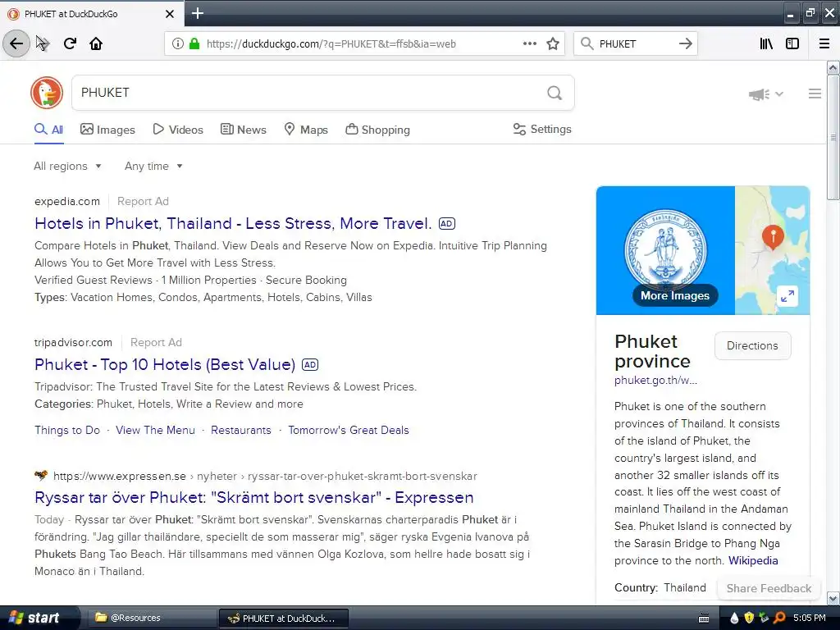Open the Wikipedia source link
Screen dimensions: 840x630
[753, 560]
